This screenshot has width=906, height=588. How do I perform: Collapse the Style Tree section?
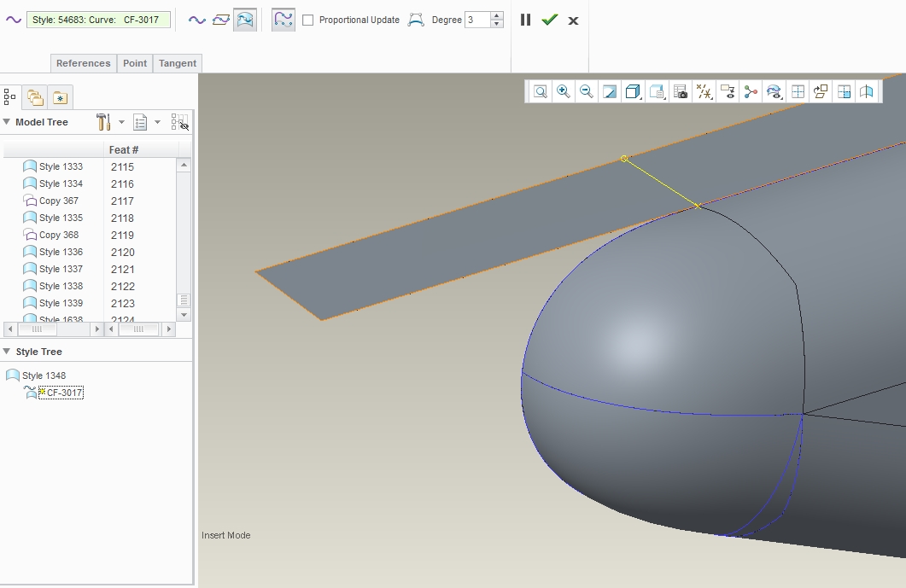pyautogui.click(x=7, y=352)
